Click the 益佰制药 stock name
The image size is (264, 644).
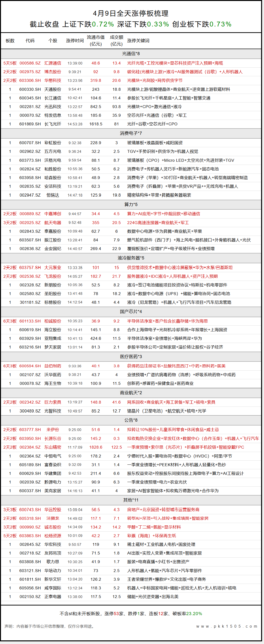[53, 366]
